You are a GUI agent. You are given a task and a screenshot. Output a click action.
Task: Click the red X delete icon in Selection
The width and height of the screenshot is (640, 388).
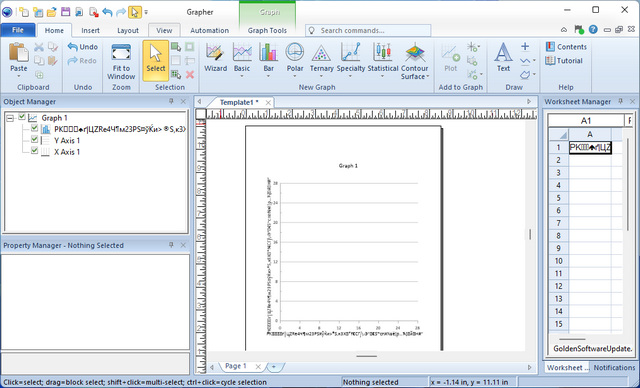pyautogui.click(x=190, y=75)
